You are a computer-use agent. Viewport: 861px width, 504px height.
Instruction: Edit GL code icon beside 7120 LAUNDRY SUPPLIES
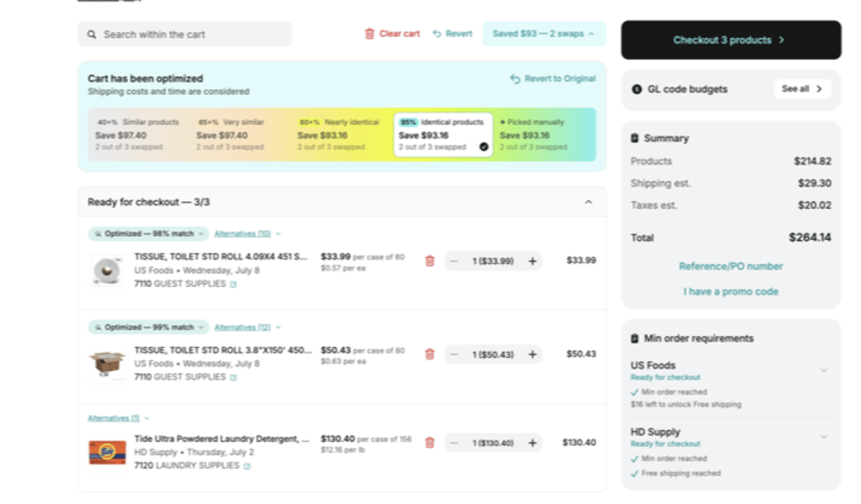pyautogui.click(x=247, y=466)
